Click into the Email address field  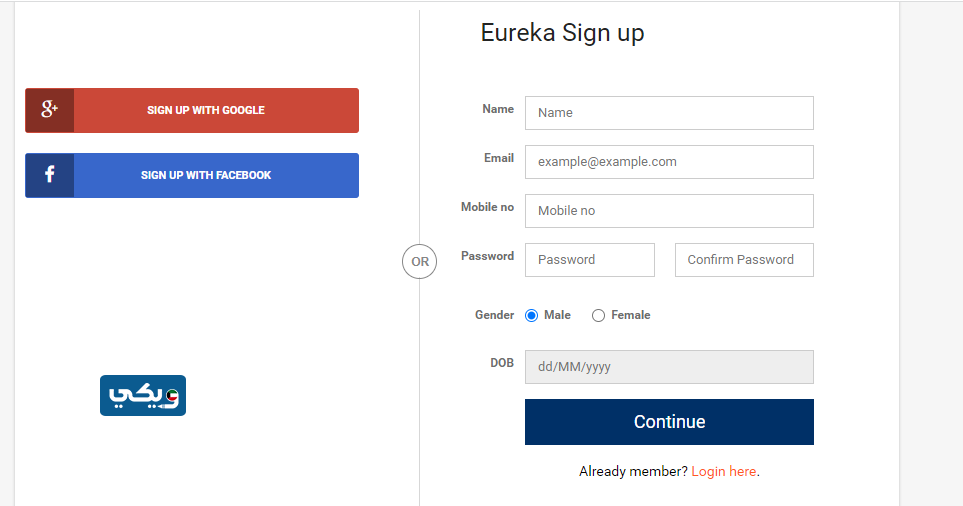tap(669, 162)
